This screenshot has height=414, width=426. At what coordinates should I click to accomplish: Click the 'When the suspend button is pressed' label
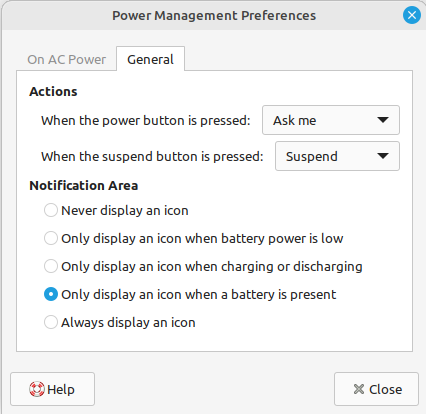click(152, 157)
